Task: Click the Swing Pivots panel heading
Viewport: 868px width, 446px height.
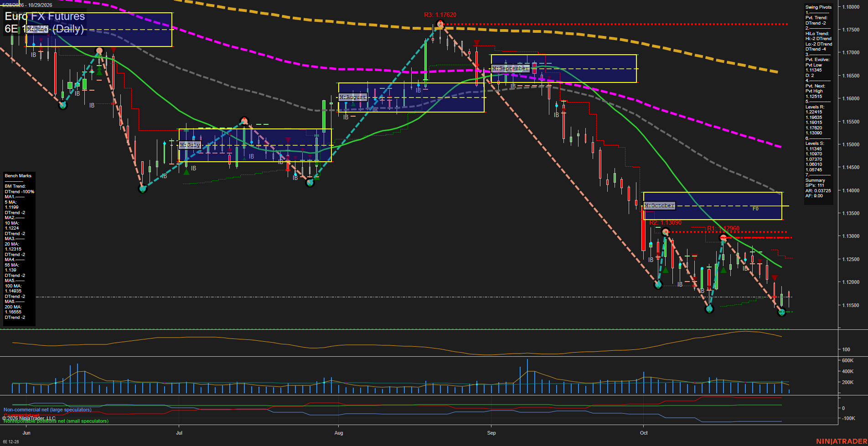Action: pyautogui.click(x=819, y=7)
